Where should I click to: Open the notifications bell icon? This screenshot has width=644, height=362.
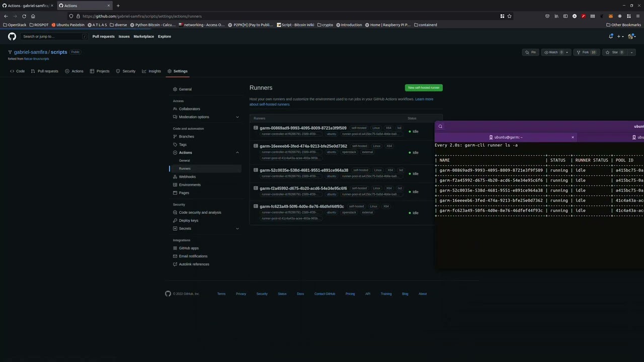click(x=611, y=36)
